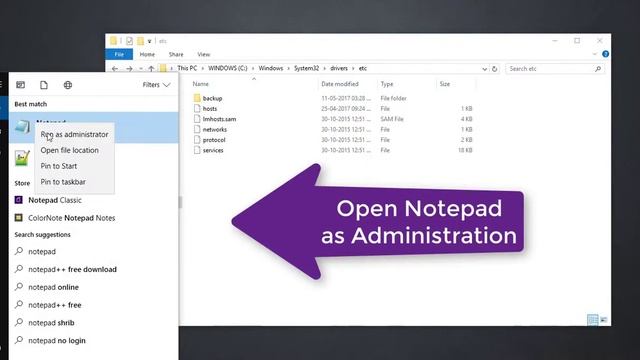
Task: Select the hosts file
Action: (210, 109)
